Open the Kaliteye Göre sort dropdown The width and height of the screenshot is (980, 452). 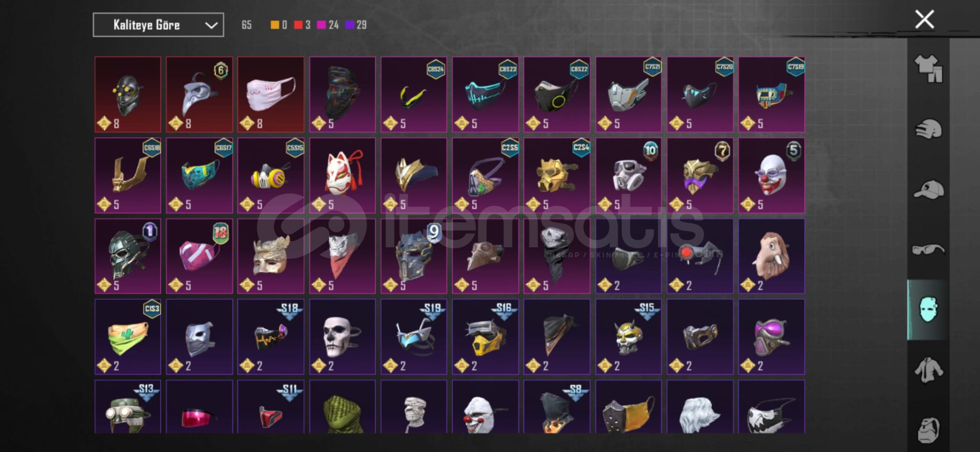click(x=158, y=25)
